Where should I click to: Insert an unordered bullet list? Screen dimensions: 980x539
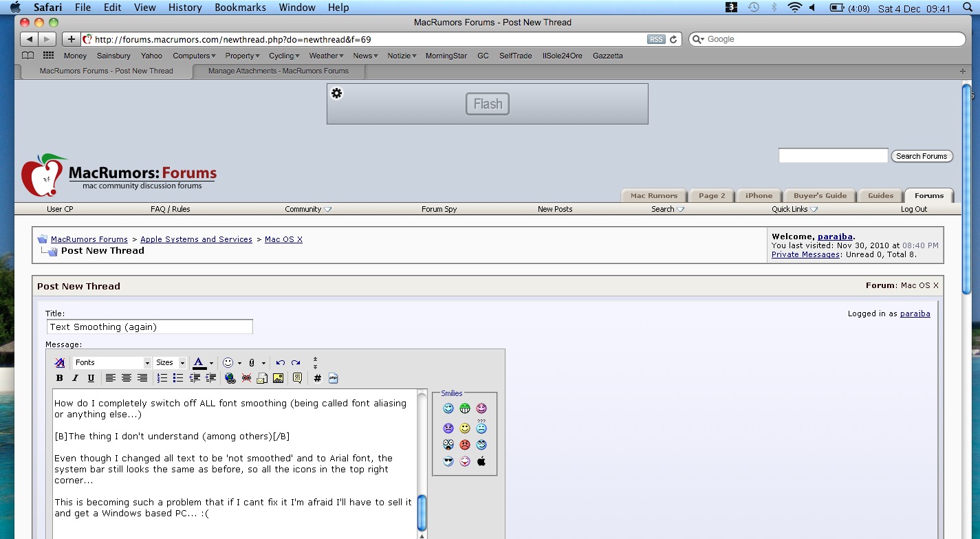pos(178,378)
